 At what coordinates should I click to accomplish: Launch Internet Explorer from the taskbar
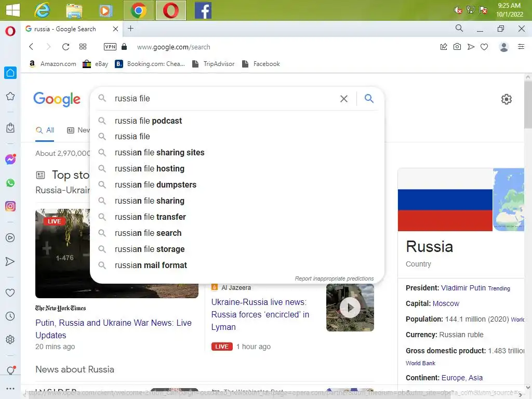[42, 10]
